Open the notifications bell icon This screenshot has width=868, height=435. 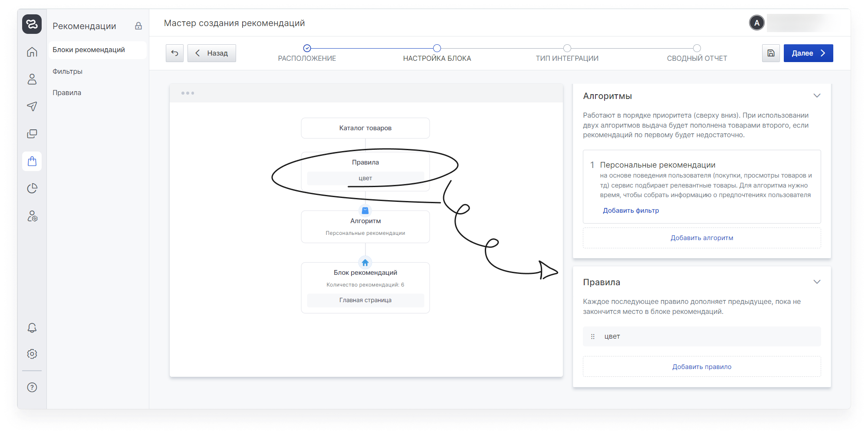tap(32, 328)
